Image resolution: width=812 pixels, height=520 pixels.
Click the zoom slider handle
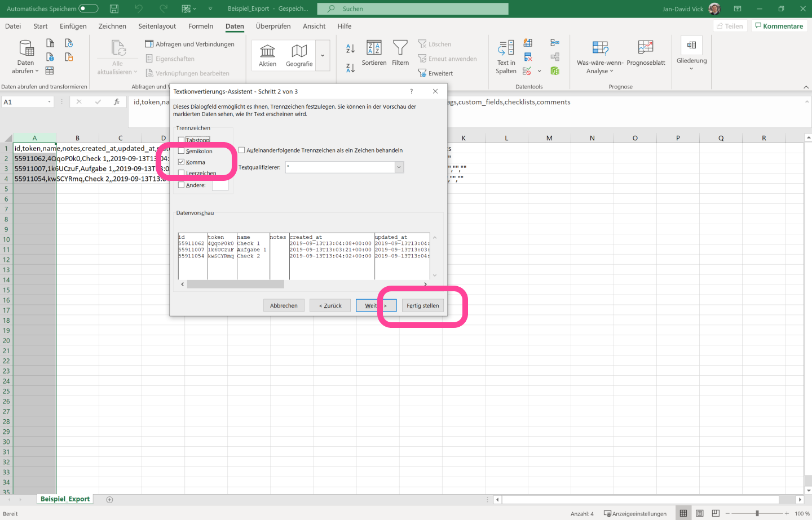click(757, 513)
